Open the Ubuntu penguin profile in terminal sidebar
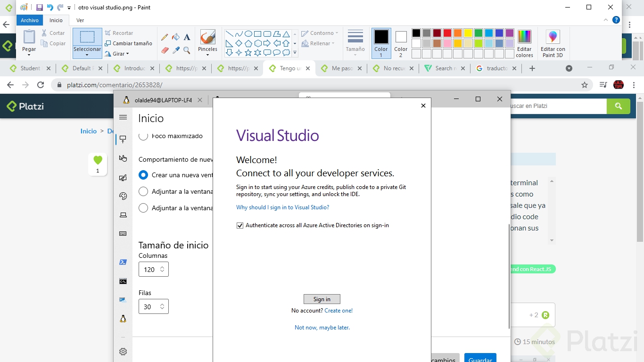The image size is (644, 362). coord(123,319)
